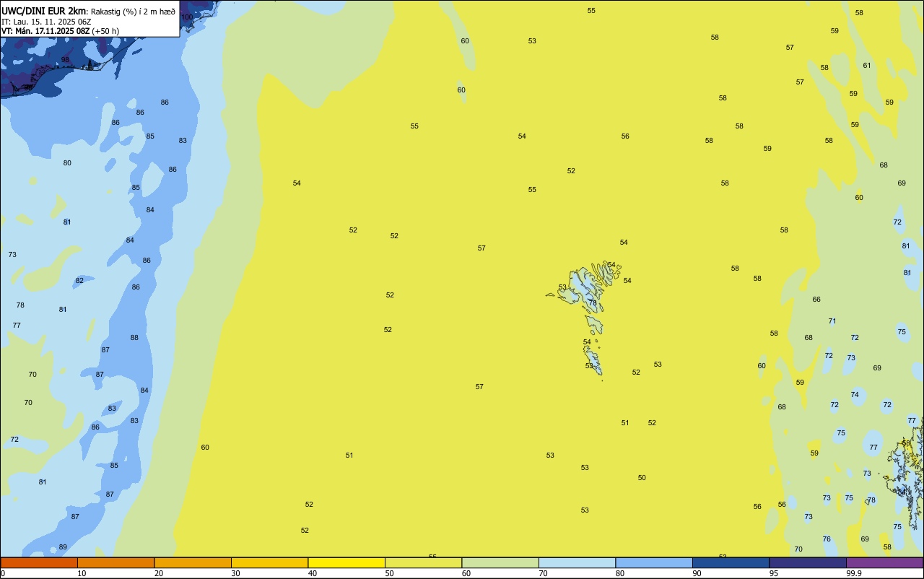This screenshot has width=924, height=579.
Task: Click the 'IT: Lau. 15. 11. 2025 06Z' line
Action: 45,22
